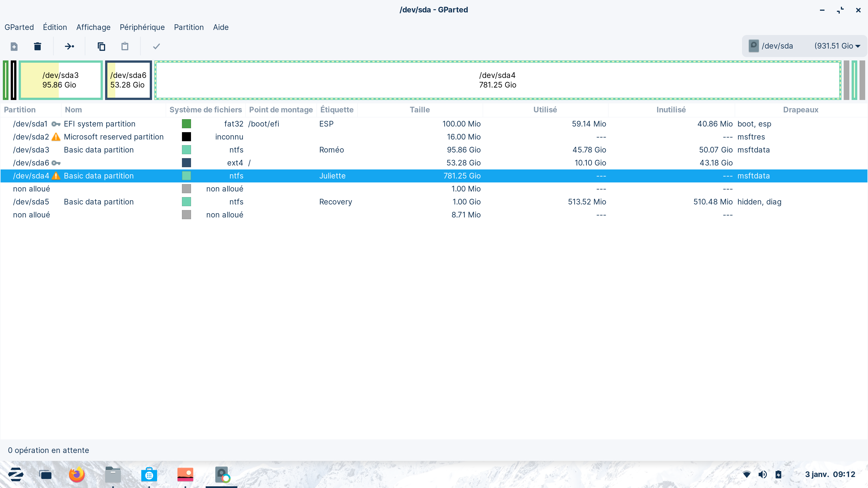Screen dimensions: 868x488
Task: Click the new partition toolbar icon
Action: 14,47
